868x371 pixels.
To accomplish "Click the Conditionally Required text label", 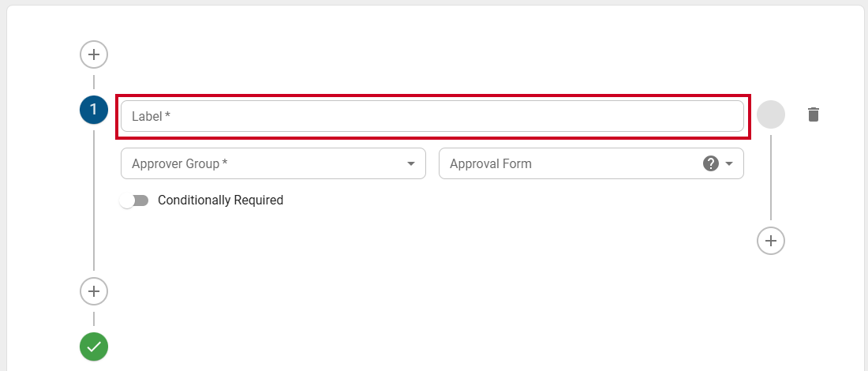I will pos(220,200).
